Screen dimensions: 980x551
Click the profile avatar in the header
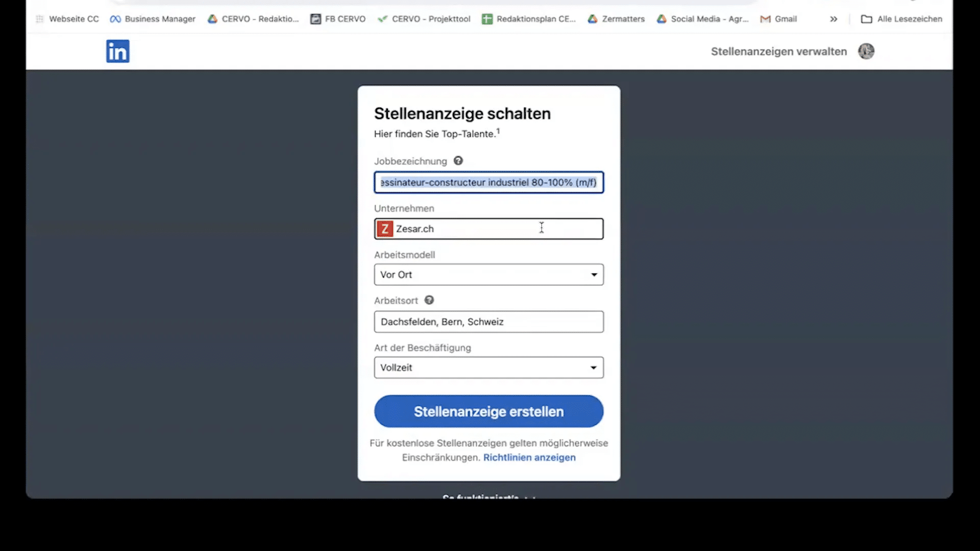(x=866, y=51)
